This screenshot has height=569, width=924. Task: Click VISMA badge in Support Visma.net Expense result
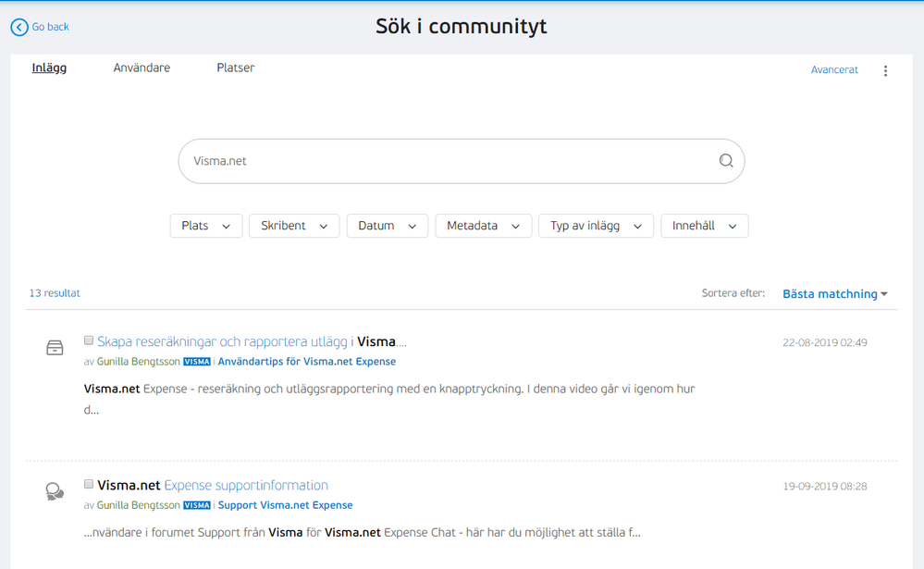click(197, 505)
